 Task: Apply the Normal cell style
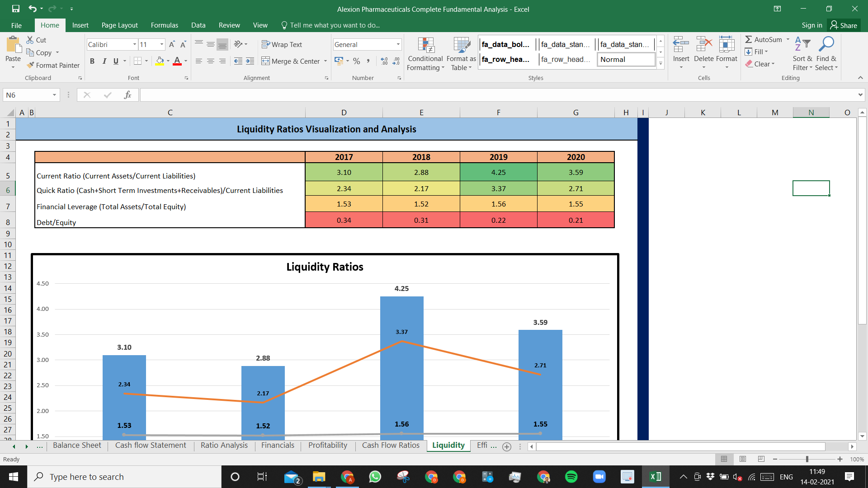coord(626,59)
